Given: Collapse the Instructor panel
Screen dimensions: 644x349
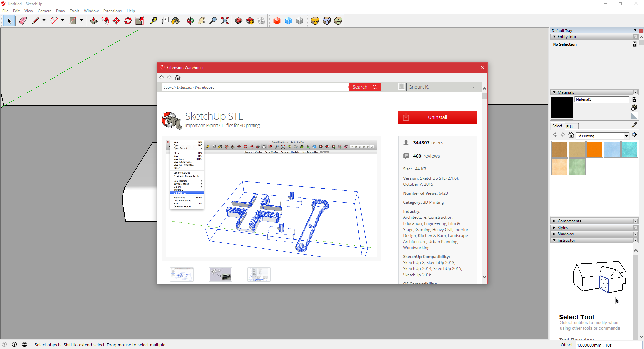Looking at the screenshot, I should (x=554, y=240).
